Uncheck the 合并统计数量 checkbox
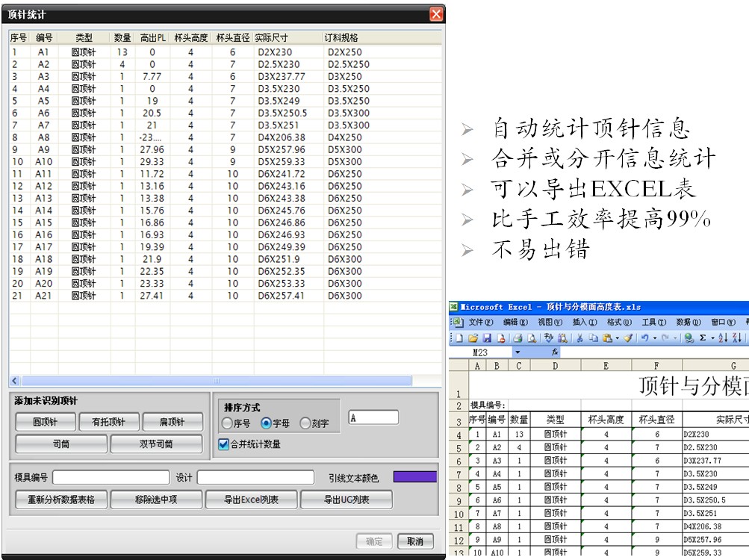 pos(223,444)
